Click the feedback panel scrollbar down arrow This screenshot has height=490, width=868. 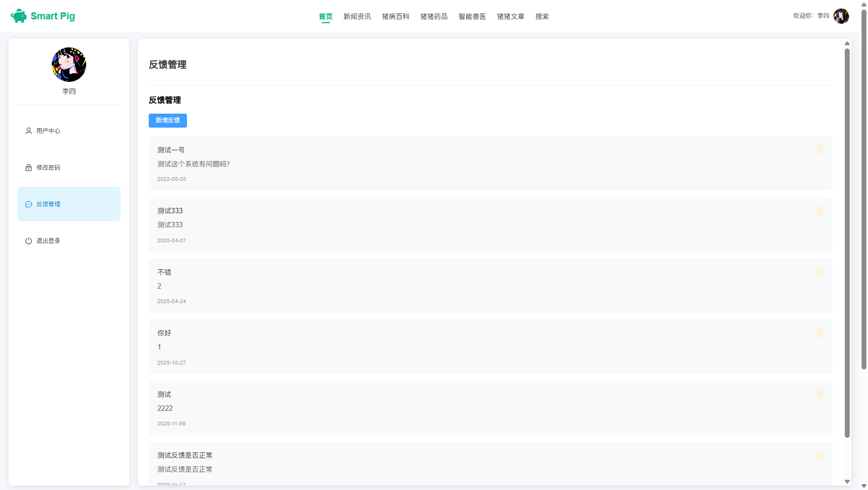click(847, 481)
